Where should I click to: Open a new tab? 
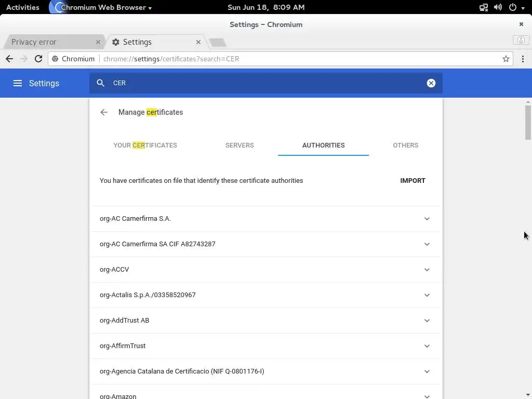[x=218, y=43]
